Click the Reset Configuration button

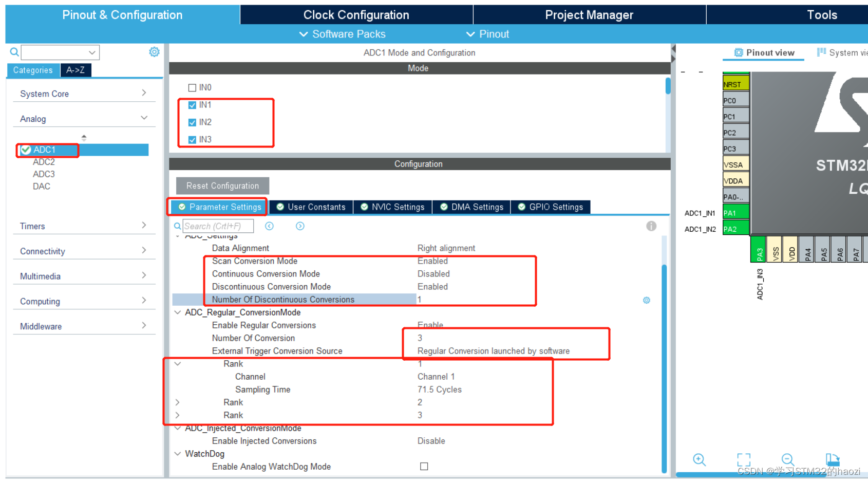click(222, 186)
